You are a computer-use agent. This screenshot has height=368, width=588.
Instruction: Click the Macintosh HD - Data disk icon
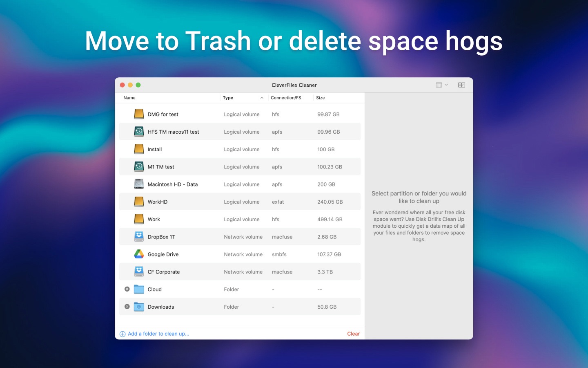139,184
